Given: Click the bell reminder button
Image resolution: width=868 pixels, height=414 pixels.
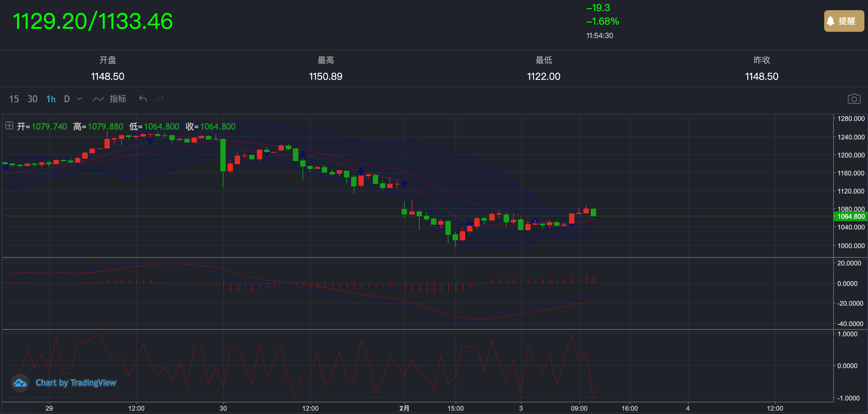Looking at the screenshot, I should (843, 21).
